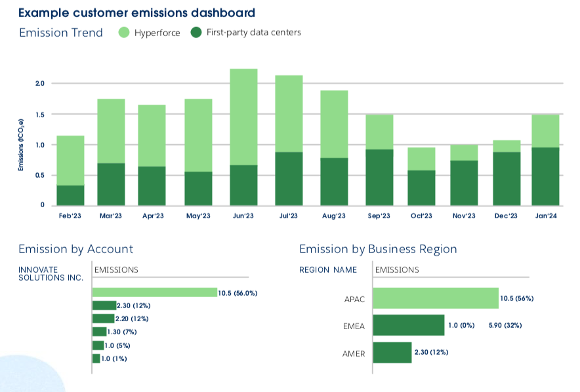The width and height of the screenshot is (580, 392).
Task: Click the light green Hyperforce legend dot
Action: pyautogui.click(x=124, y=33)
